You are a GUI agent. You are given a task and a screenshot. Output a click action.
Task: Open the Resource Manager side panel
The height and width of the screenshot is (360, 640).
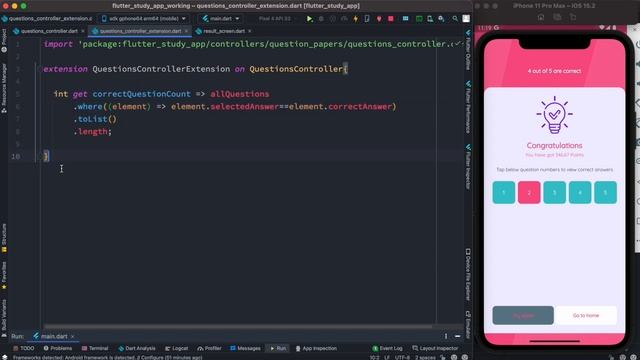[4, 88]
